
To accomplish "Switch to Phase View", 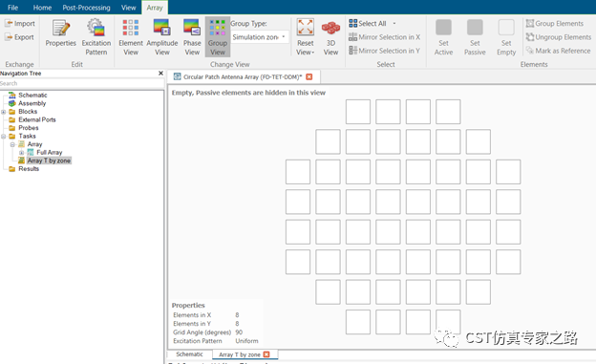I will point(192,37).
